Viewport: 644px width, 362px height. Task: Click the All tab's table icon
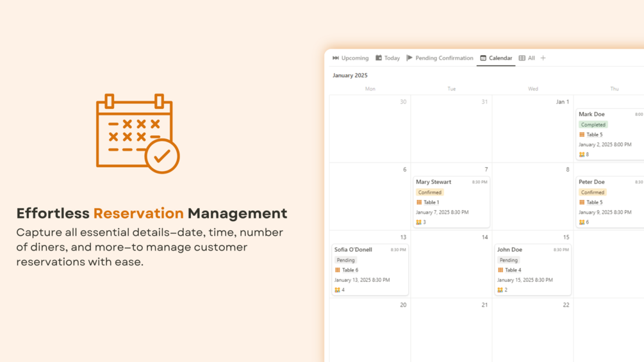522,58
